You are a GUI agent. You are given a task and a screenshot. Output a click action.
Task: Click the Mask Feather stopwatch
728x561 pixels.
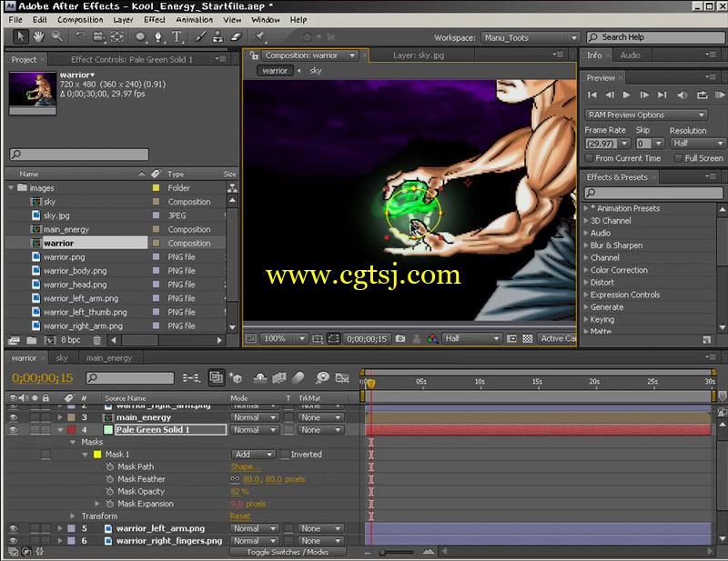(x=109, y=479)
